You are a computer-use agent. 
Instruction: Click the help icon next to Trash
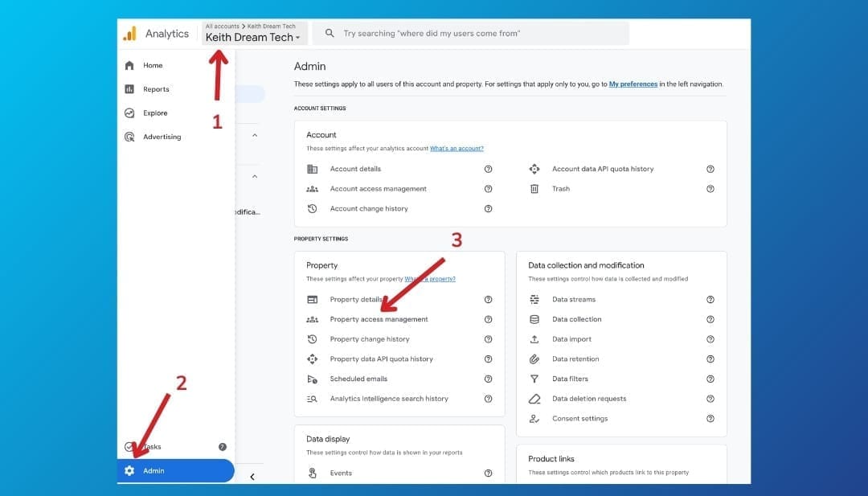pos(710,189)
